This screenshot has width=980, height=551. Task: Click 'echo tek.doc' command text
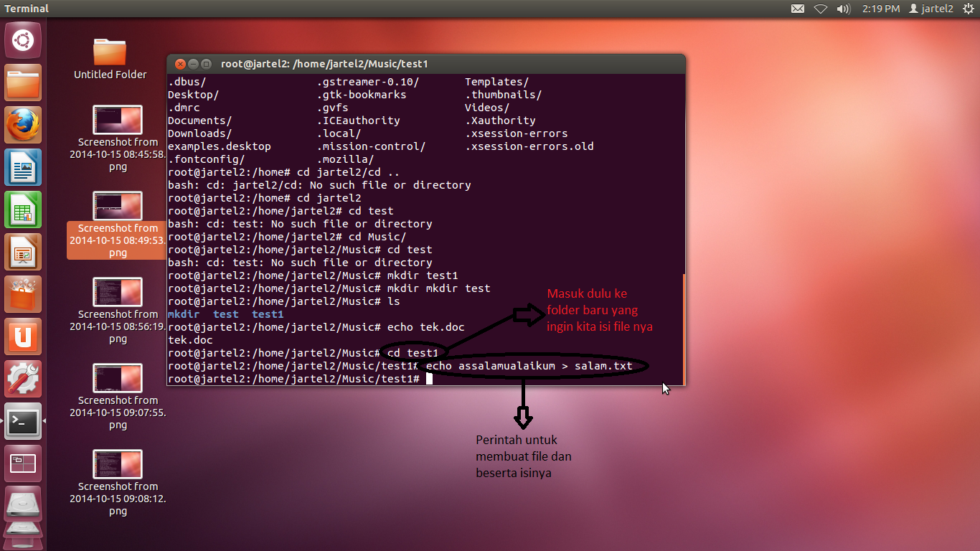[425, 327]
